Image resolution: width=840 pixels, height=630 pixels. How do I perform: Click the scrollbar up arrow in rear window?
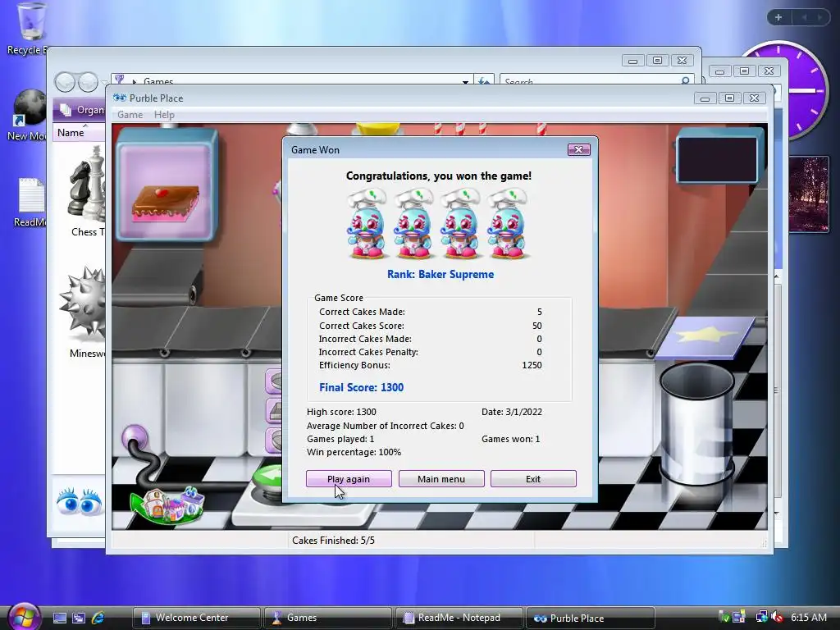pos(776,276)
